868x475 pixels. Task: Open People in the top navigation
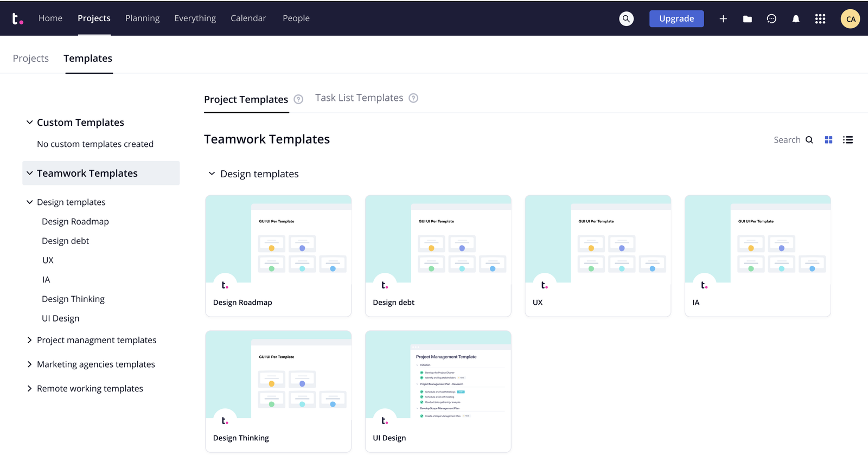click(x=296, y=18)
